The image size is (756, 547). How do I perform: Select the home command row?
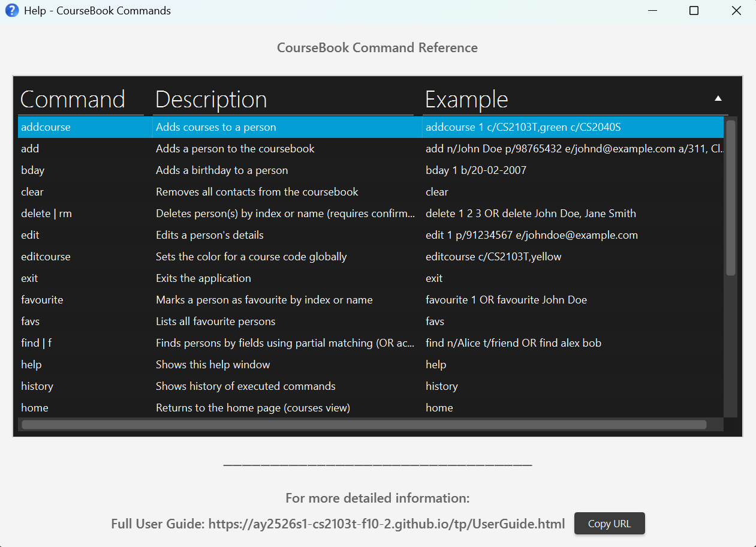tap(35, 408)
